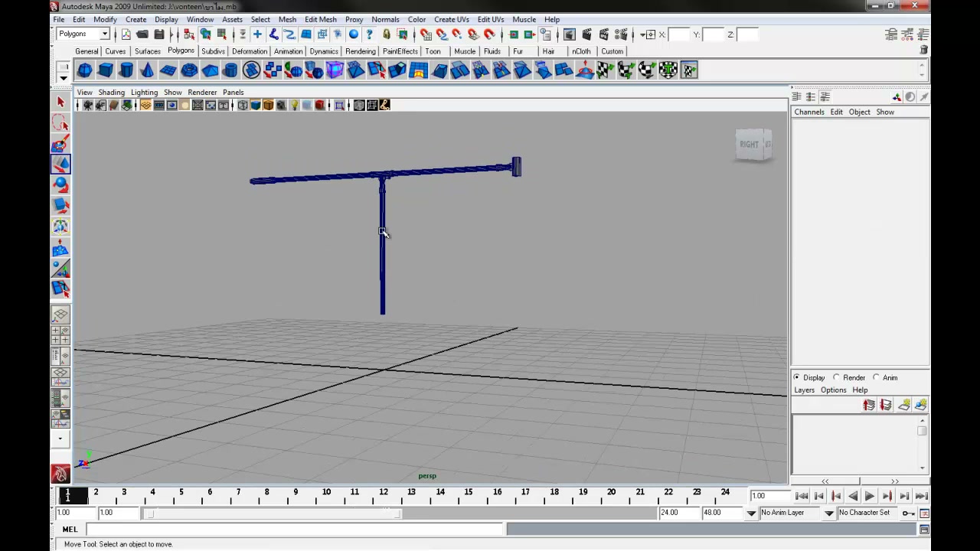
Task: Save the scene with the floppy icon
Action: click(x=158, y=34)
